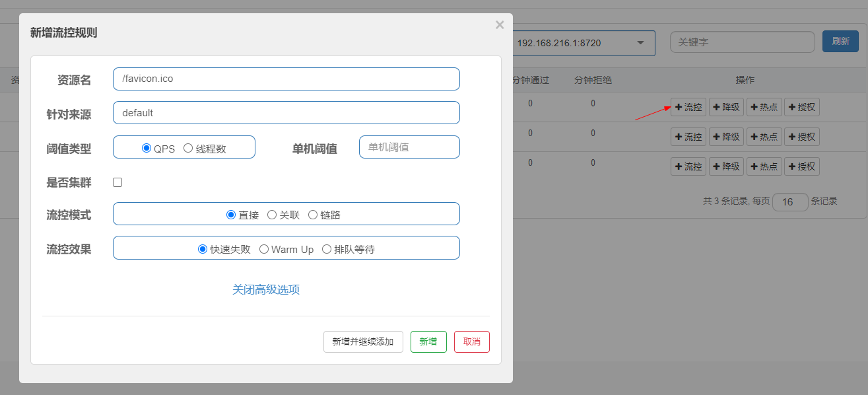Click the 关键字 search field
The image size is (868, 395).
tap(743, 42)
